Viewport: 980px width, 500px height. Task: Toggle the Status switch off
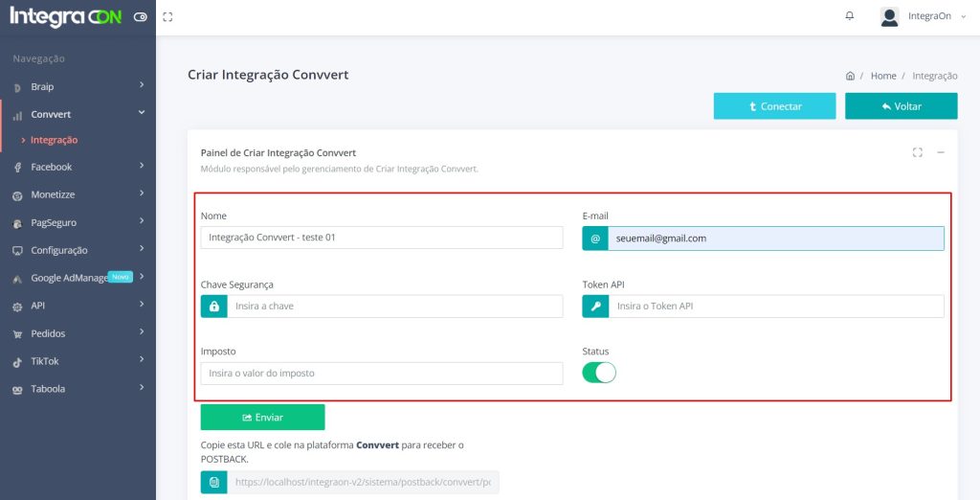[599, 372]
